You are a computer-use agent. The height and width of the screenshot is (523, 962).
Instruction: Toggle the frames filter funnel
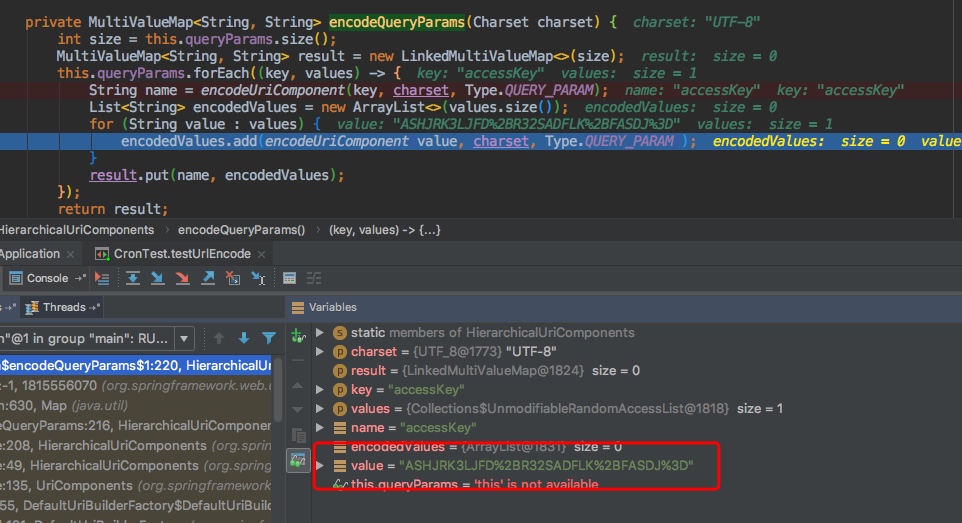[268, 338]
